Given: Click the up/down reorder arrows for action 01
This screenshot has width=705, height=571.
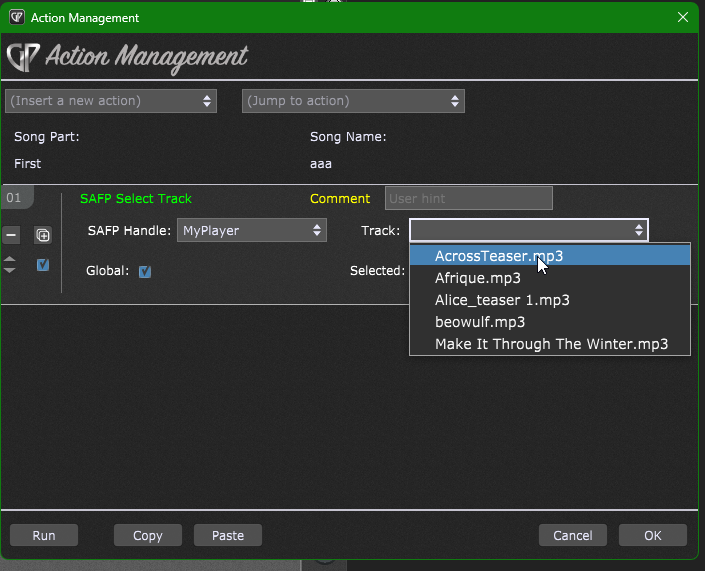Looking at the screenshot, I should click(11, 265).
